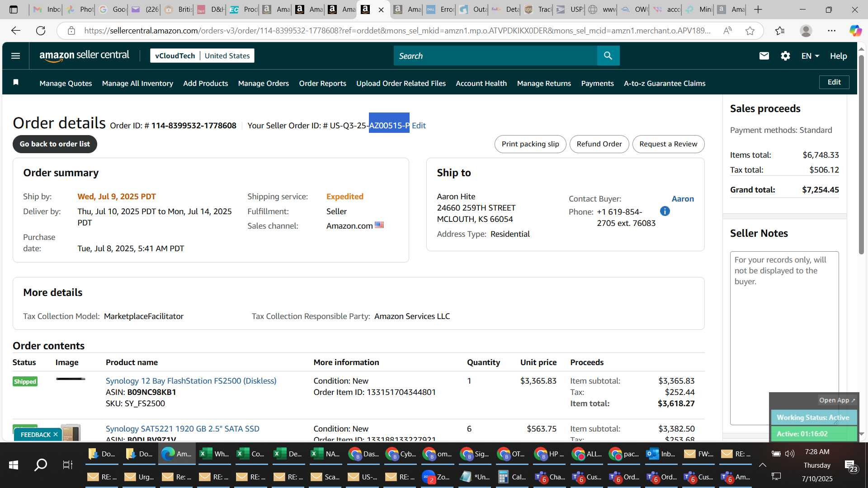This screenshot has width=868, height=488.
Task: Open the Calculator on the taskbar
Action: 512,477
